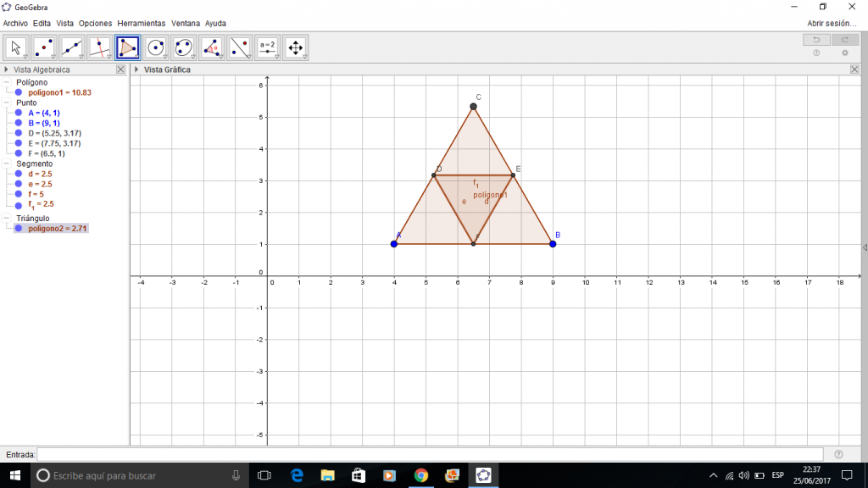Select the Move Graphics View tool
The height and width of the screenshot is (488, 868).
pos(296,47)
